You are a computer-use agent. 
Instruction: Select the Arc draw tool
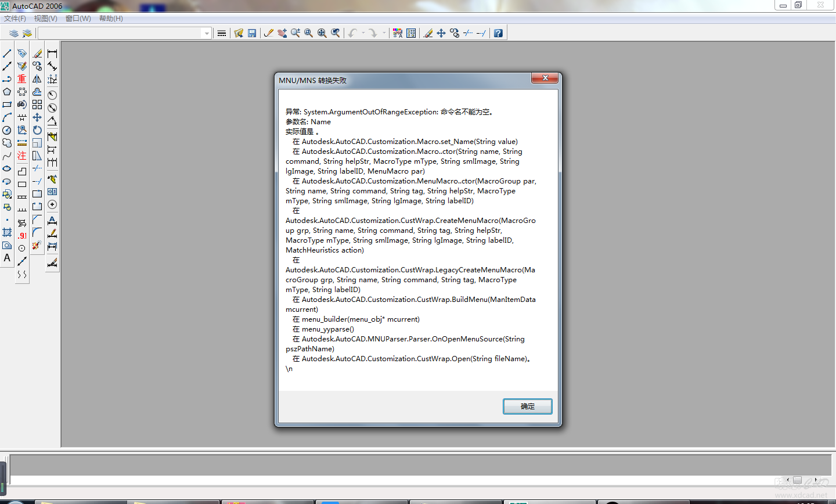(x=7, y=117)
